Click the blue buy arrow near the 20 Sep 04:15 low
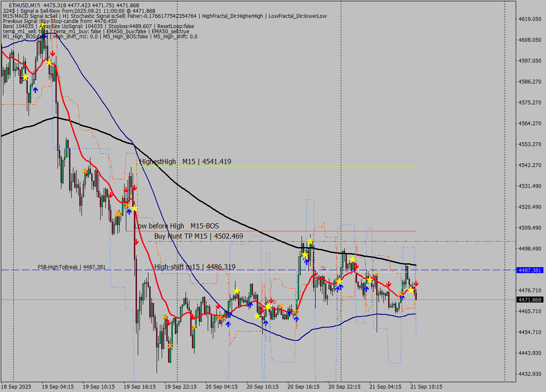This screenshot has height=392, width=546. (x=229, y=324)
